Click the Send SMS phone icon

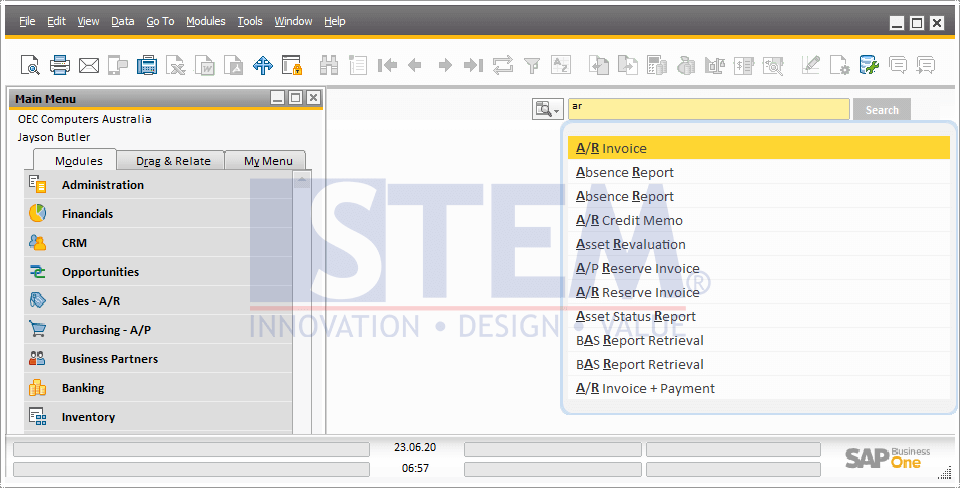(118, 65)
